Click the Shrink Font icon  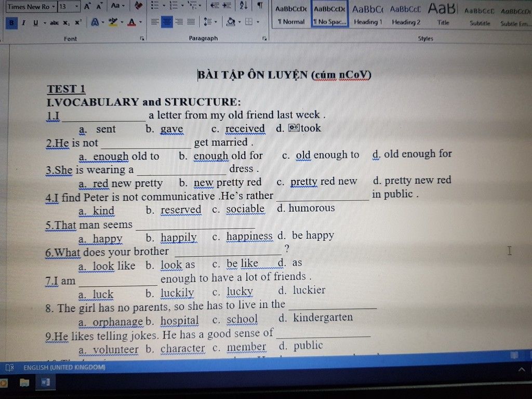(x=99, y=6)
